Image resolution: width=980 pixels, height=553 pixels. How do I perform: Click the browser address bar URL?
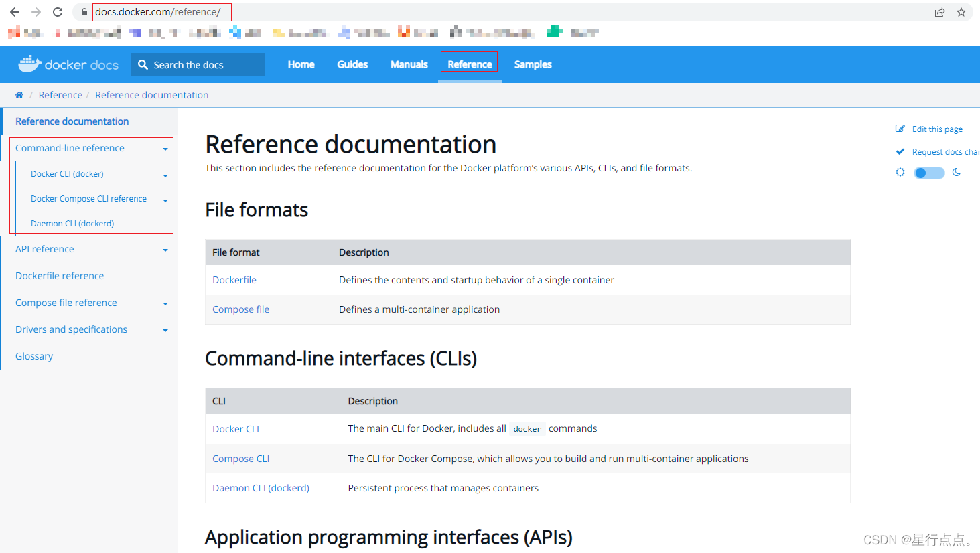click(x=158, y=12)
